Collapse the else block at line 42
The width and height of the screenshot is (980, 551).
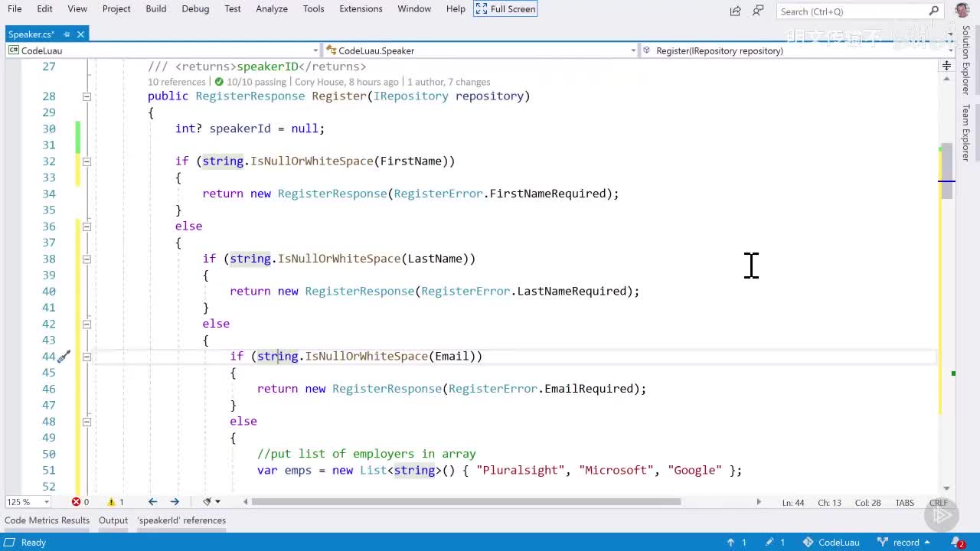coord(87,324)
